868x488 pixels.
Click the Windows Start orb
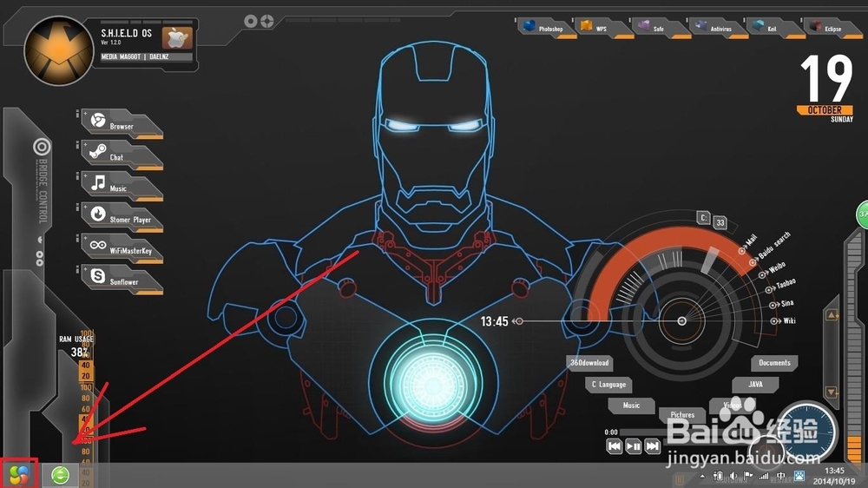pos(18,475)
